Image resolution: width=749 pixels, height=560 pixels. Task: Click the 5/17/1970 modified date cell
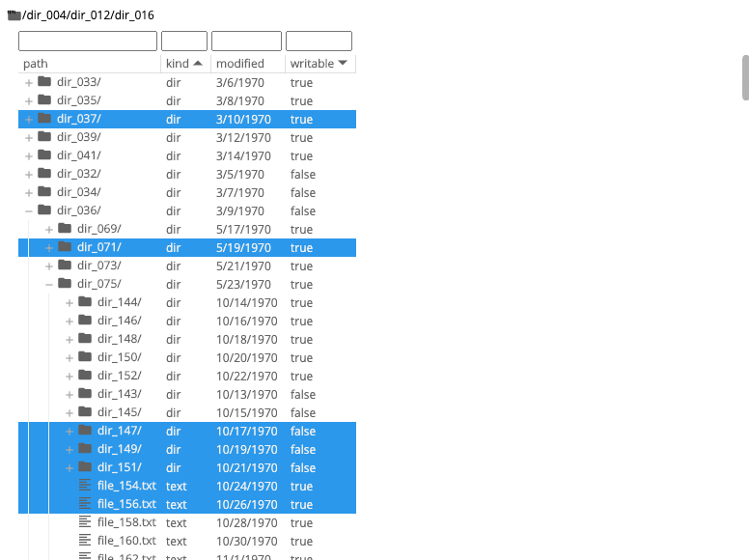click(x=243, y=230)
